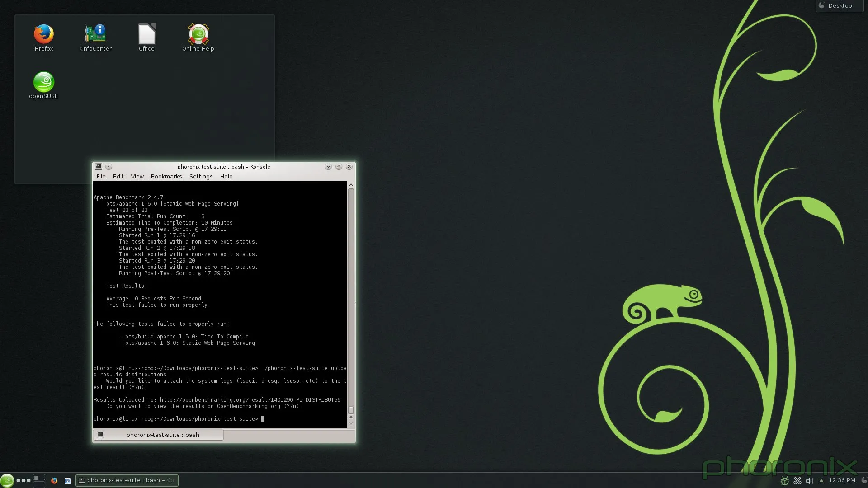Open the Konsole Settings menu
Image resolution: width=868 pixels, height=488 pixels.
click(x=201, y=177)
